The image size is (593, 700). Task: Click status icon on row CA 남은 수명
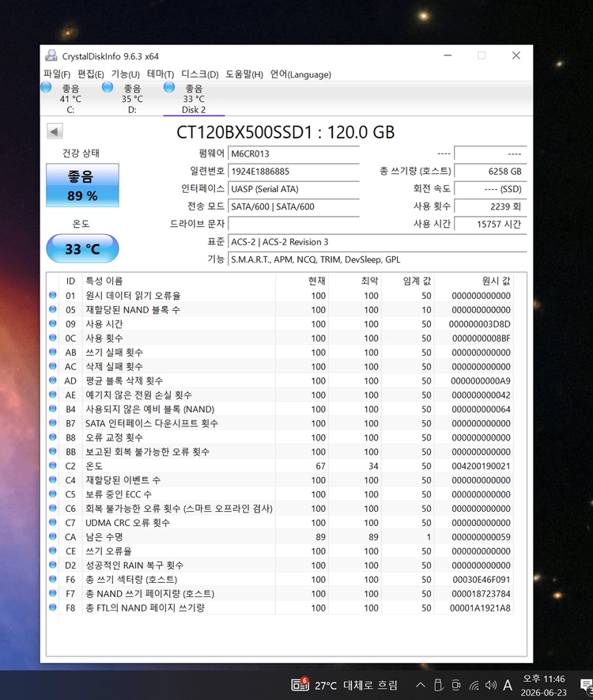coord(53,536)
